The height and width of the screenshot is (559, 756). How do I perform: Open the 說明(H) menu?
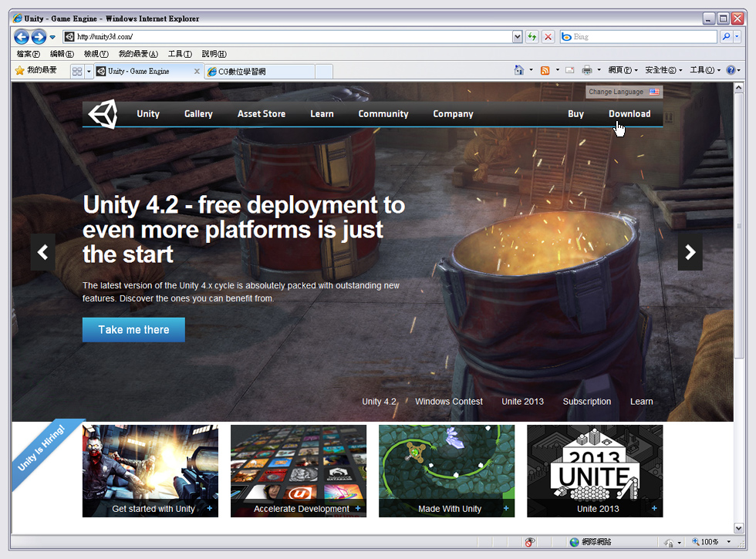pyautogui.click(x=214, y=54)
